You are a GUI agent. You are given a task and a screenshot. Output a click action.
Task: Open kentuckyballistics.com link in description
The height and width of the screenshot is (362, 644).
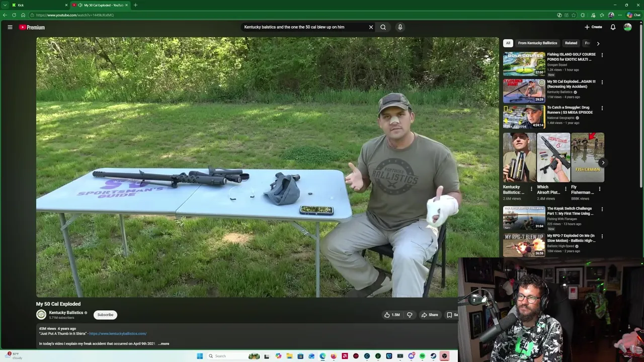(118, 333)
